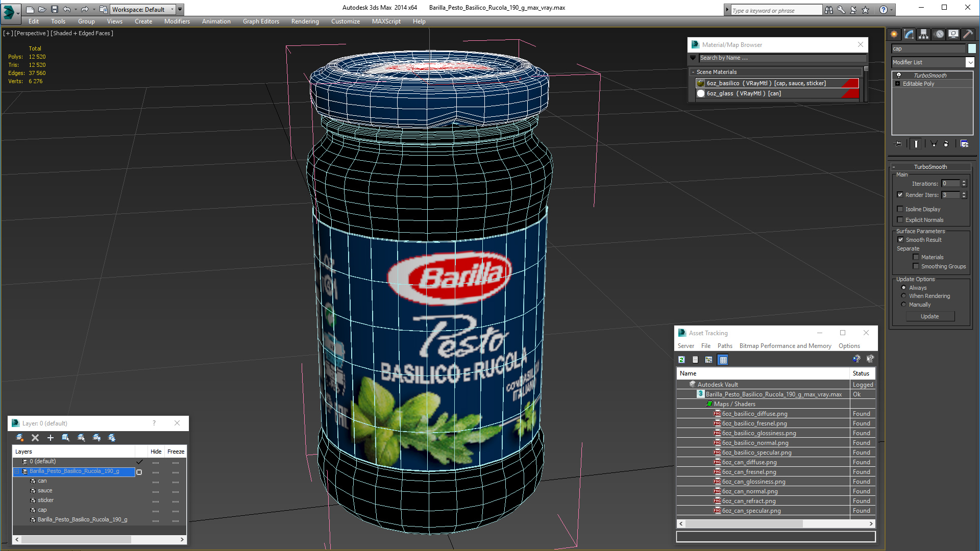The height and width of the screenshot is (551, 980).
Task: Open the Motion command panel tab
Action: click(x=939, y=34)
